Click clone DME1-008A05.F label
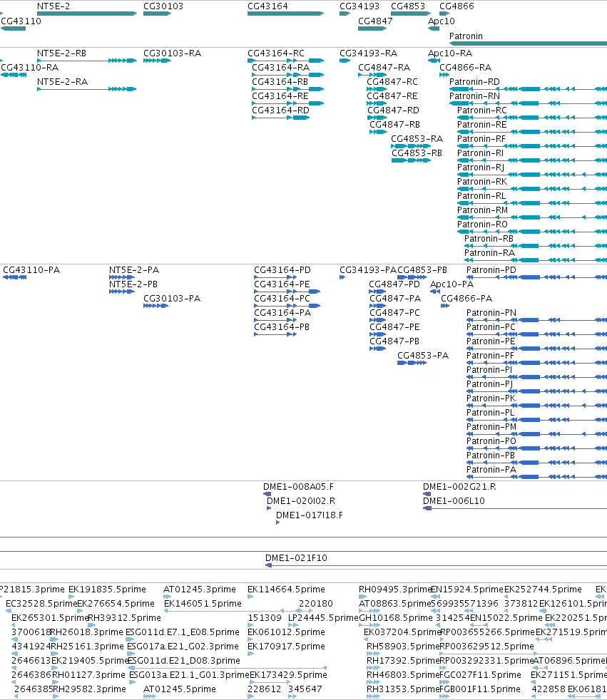 click(x=298, y=487)
